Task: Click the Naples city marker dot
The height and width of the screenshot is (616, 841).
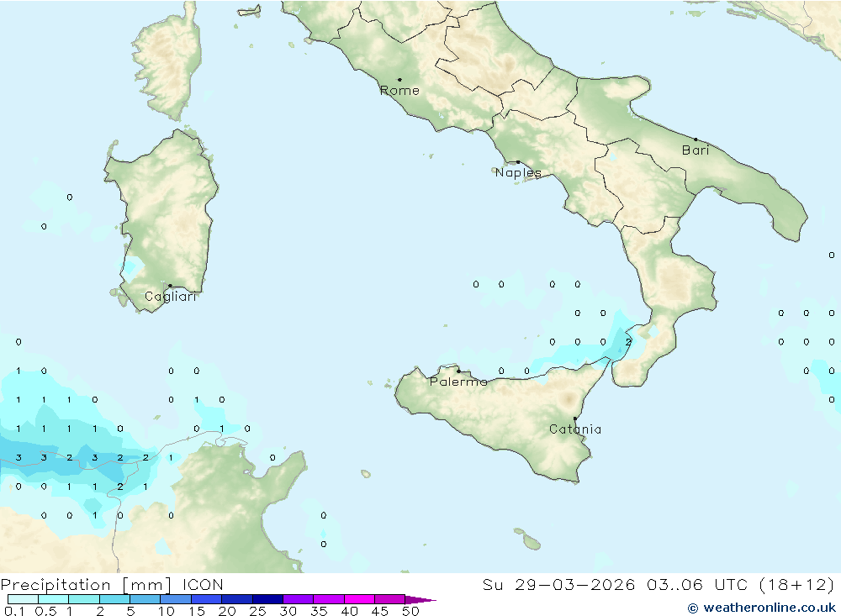Action: [x=518, y=162]
